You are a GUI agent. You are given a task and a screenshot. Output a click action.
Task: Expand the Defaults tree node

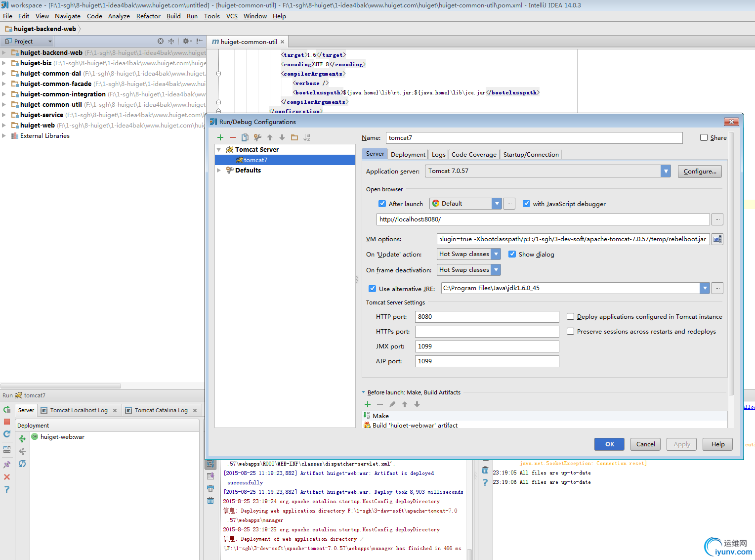(x=219, y=170)
